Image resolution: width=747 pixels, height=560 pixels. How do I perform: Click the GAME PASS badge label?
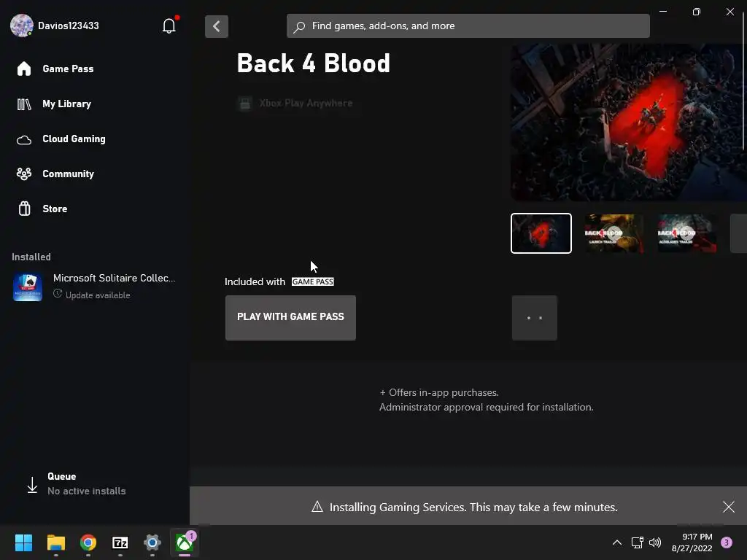pos(312,282)
